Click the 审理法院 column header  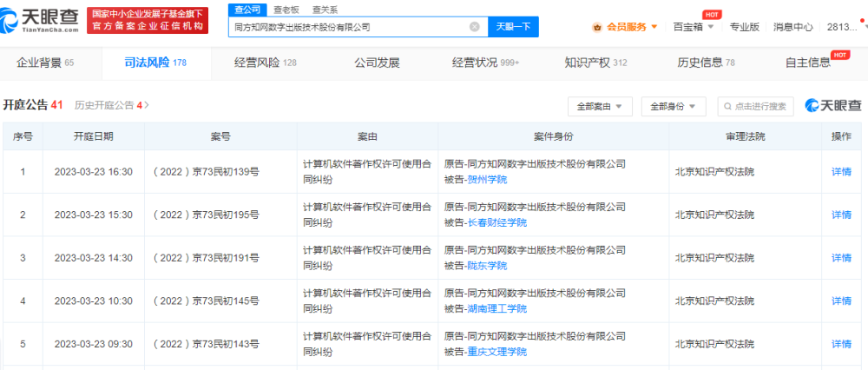746,136
